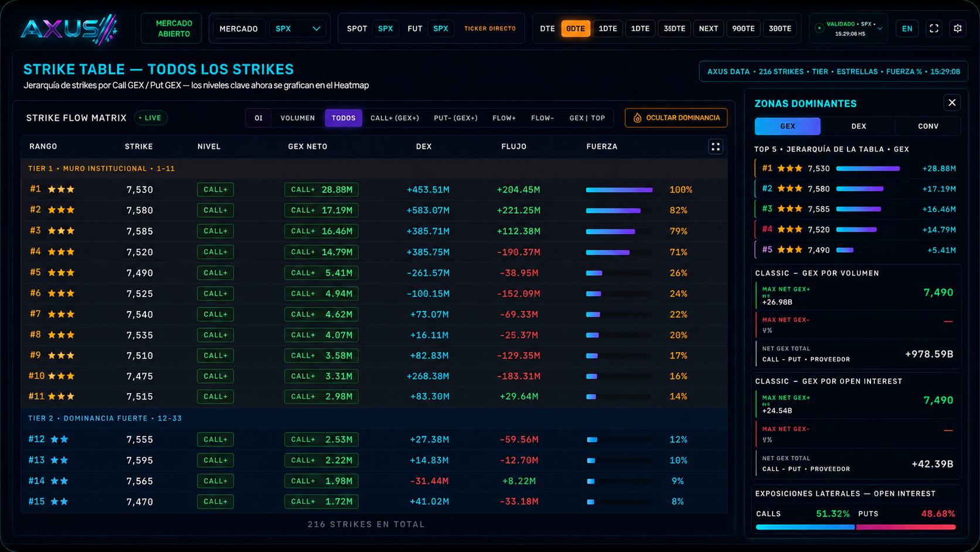Click the +583.07M DEX value

(428, 210)
